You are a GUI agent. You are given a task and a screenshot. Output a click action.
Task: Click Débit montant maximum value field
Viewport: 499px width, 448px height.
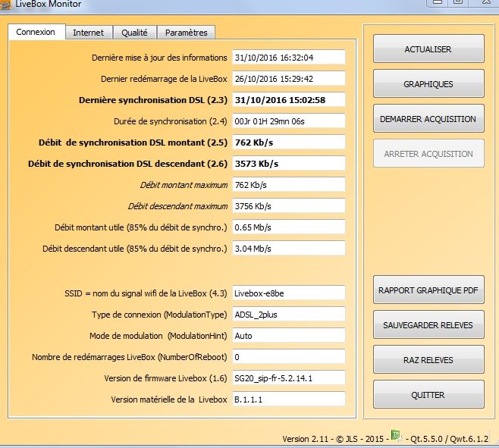coord(289,185)
